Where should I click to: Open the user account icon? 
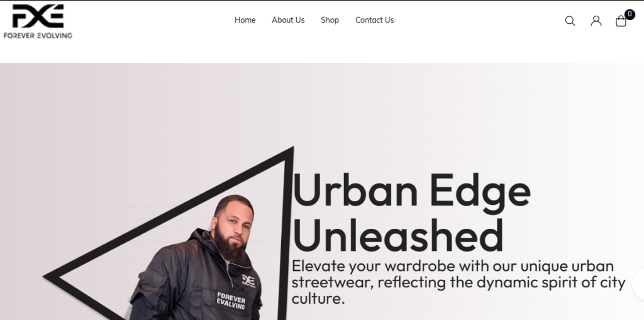596,21
